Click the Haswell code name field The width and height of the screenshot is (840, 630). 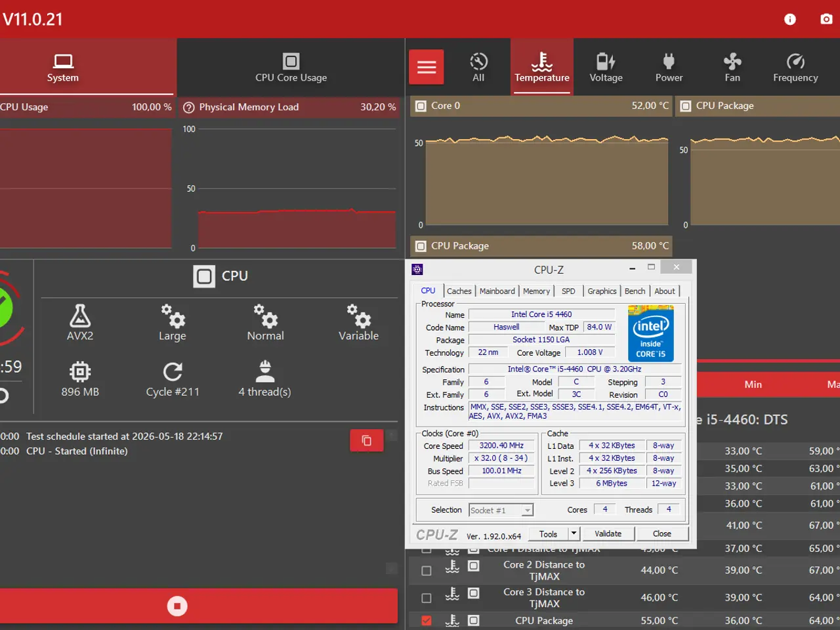[506, 327]
